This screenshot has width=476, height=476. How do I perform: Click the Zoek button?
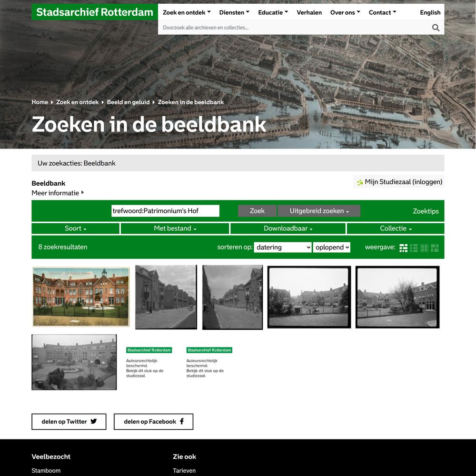257,211
